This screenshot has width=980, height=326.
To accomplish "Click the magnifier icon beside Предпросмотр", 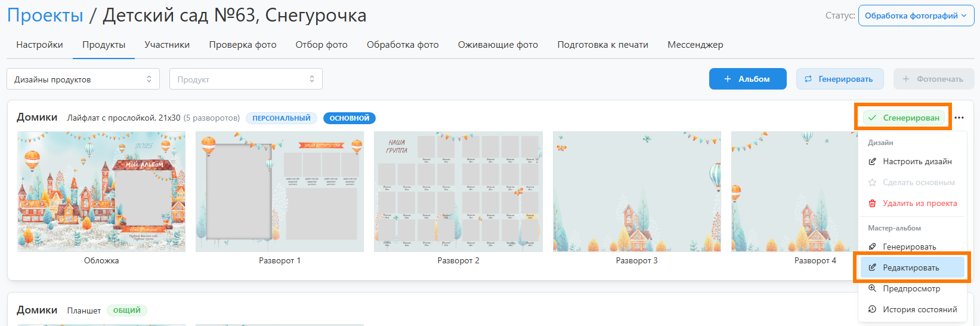I will pos(872,288).
